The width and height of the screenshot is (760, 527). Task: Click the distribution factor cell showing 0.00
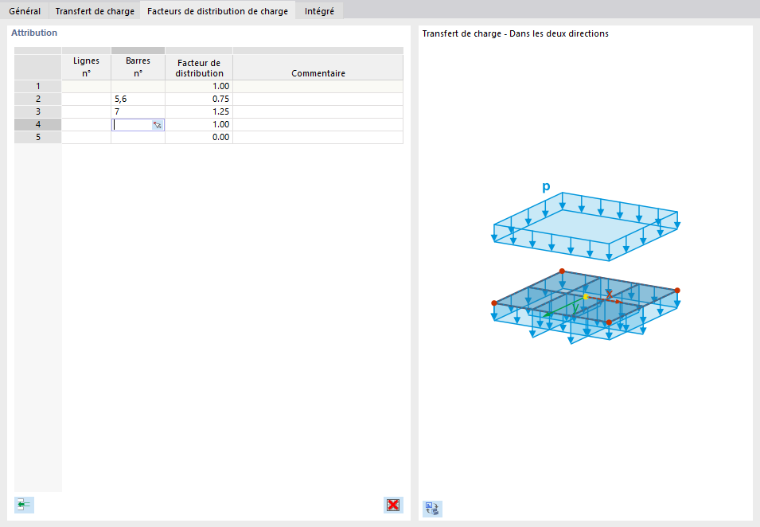click(199, 137)
